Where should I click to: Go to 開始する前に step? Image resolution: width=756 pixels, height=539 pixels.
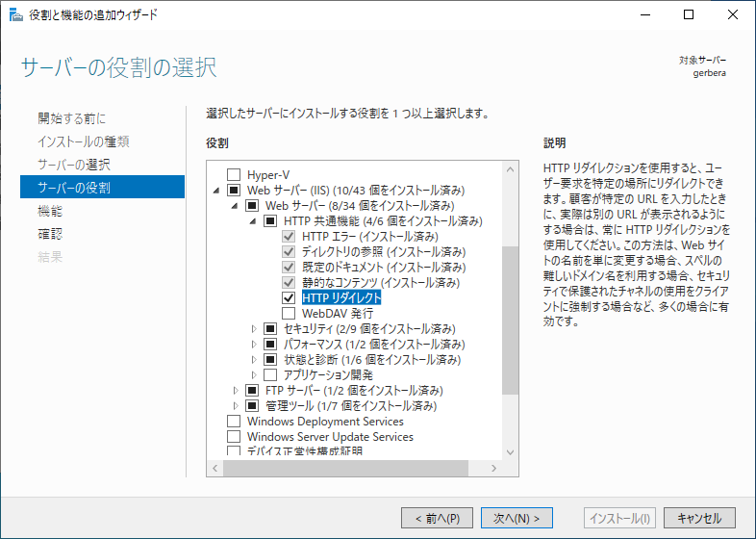(x=72, y=118)
